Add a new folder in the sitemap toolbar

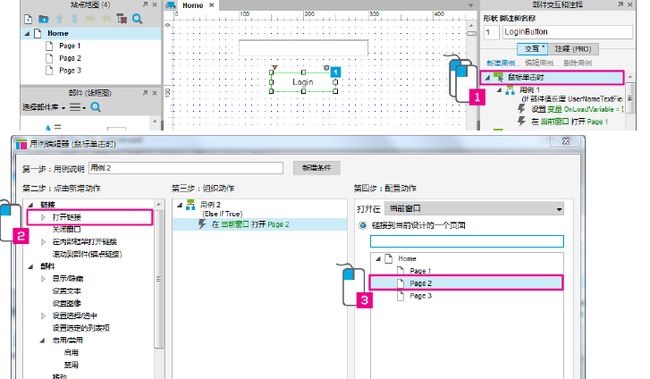[43, 19]
